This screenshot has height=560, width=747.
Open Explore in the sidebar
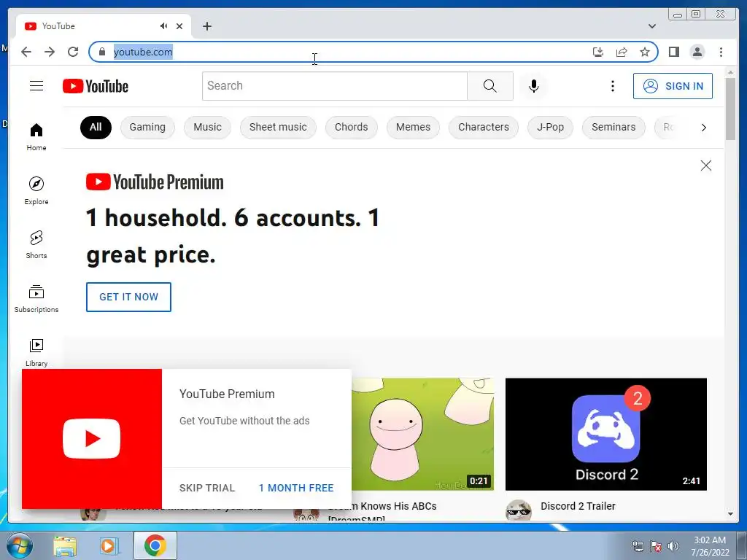[x=36, y=190]
